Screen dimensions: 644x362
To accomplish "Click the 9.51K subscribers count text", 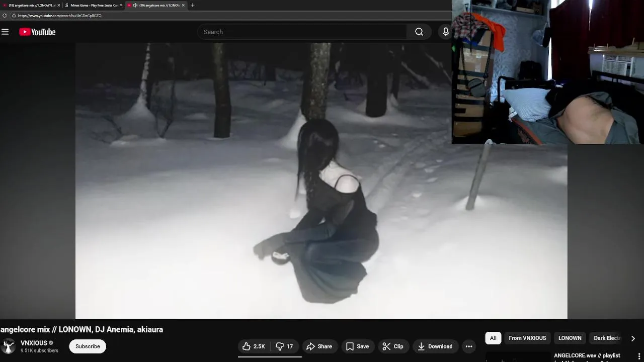I will pyautogui.click(x=39, y=350).
